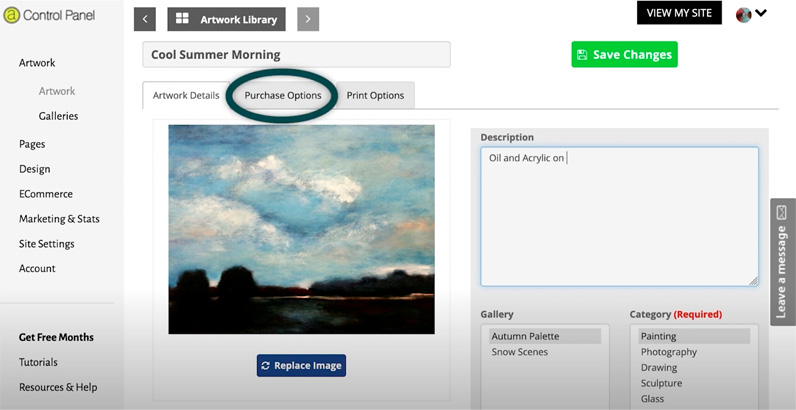Image resolution: width=796 pixels, height=410 pixels.
Task: Edit the artwork title field
Action: 296,55
